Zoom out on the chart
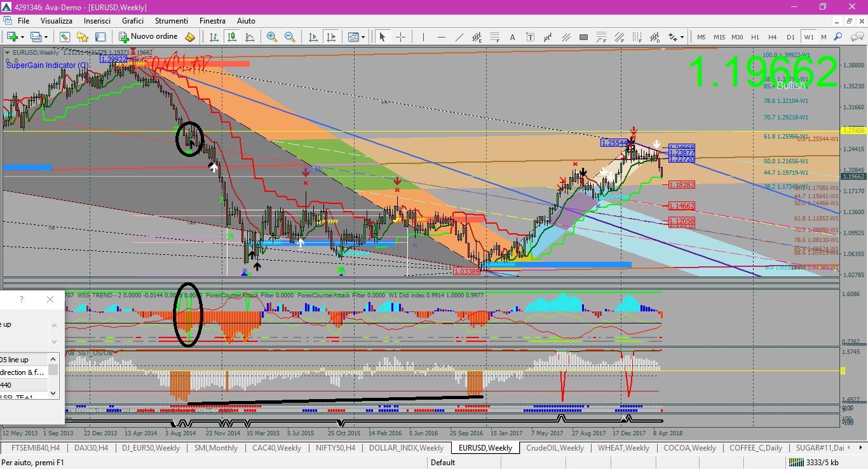Viewport: 868px width, 469px height. tap(290, 37)
